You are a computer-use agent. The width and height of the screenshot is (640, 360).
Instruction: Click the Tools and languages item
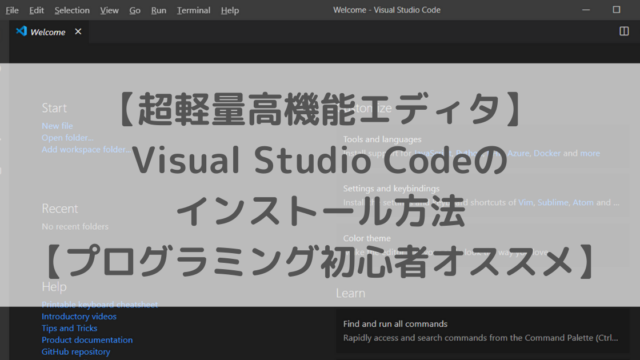(482, 146)
